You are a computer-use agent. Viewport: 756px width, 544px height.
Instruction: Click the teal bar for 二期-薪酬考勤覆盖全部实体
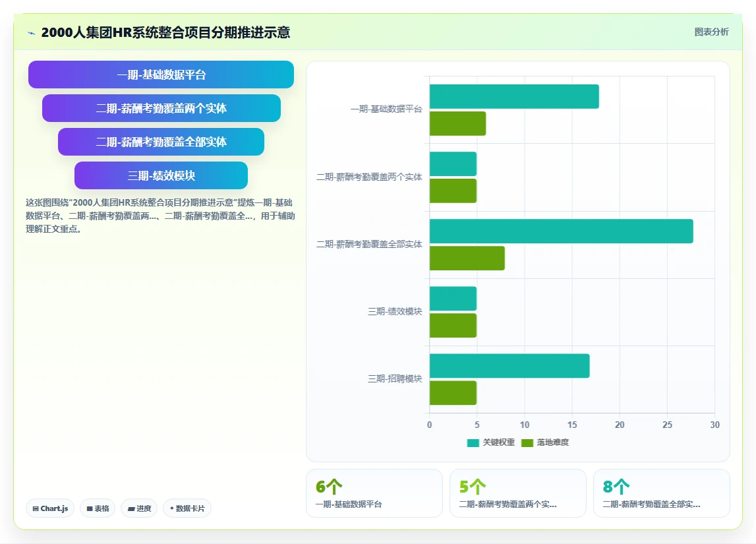click(561, 231)
